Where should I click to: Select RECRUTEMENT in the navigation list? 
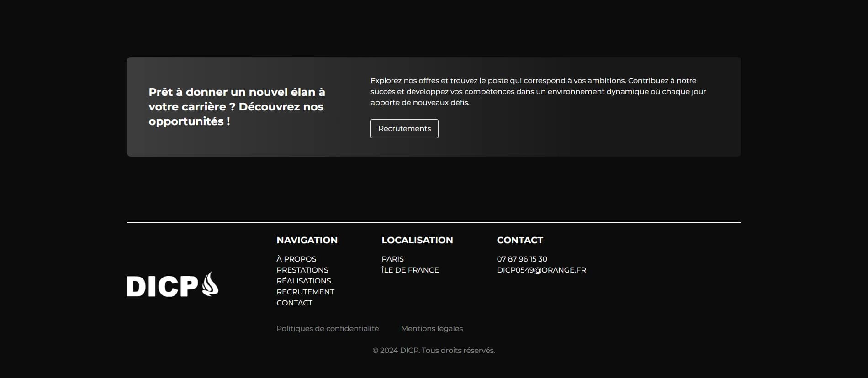(x=305, y=292)
